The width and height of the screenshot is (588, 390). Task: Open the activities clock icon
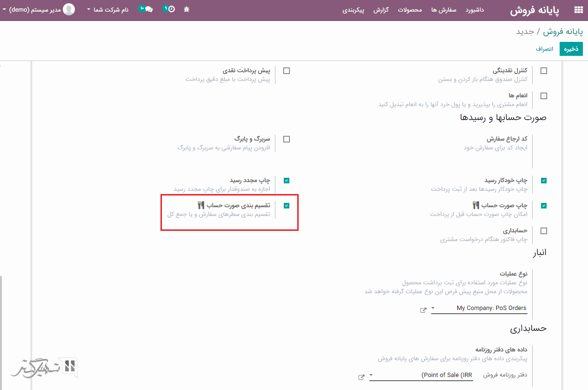point(170,9)
